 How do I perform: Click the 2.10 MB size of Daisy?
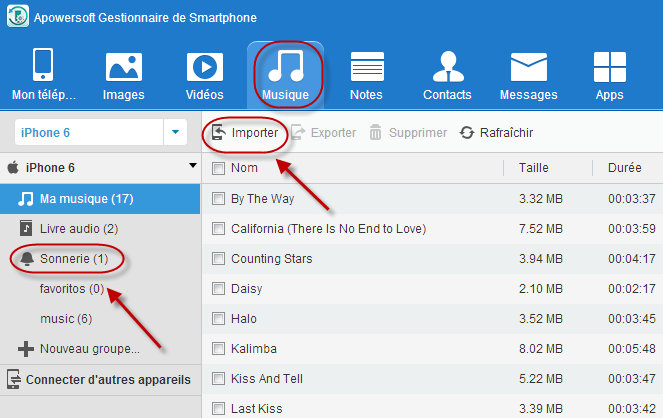coord(541,289)
